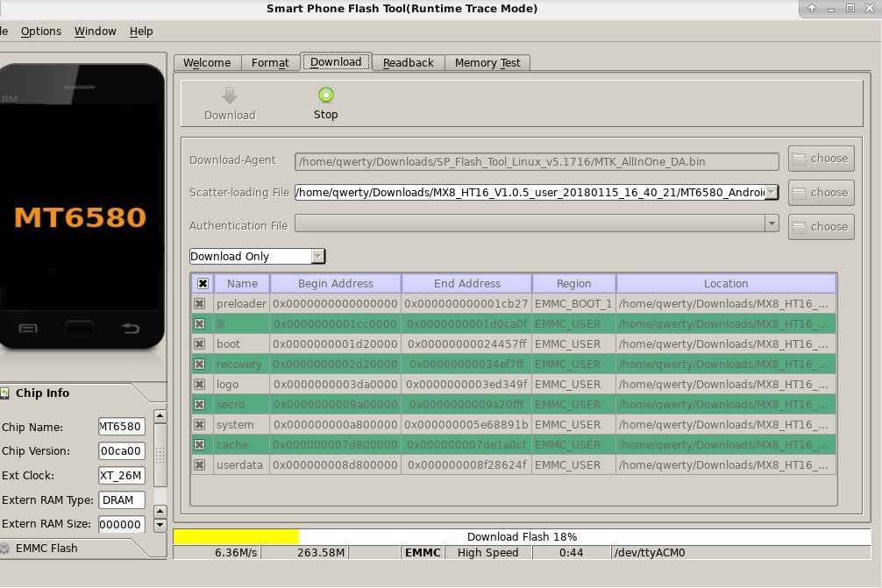
Task: Open the Help menu
Action: [x=141, y=32]
